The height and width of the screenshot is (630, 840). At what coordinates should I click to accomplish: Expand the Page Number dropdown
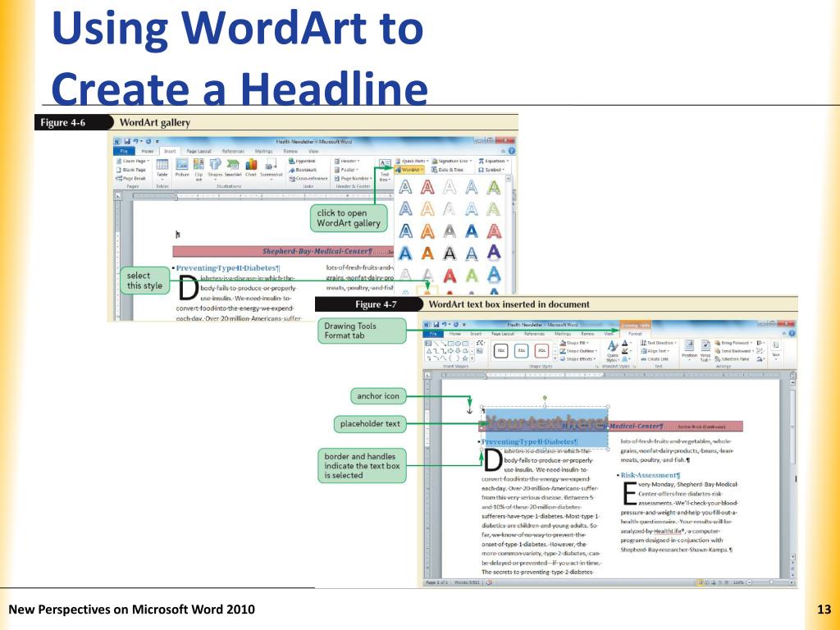coord(353,178)
